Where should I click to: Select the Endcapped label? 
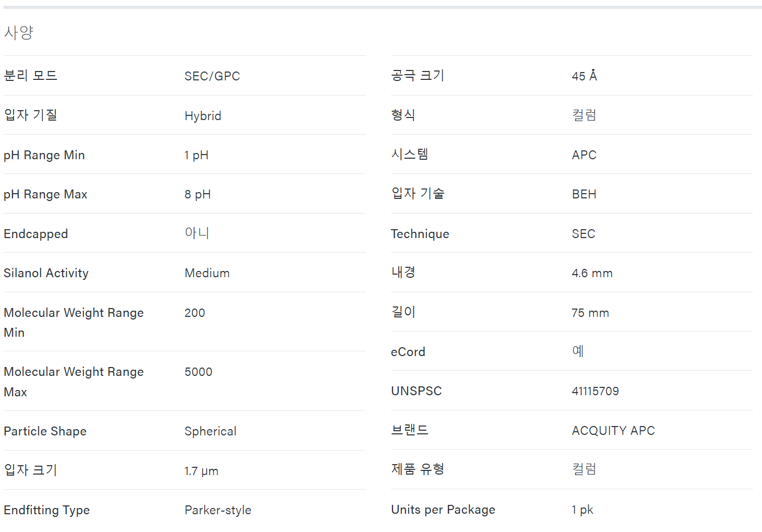36,234
